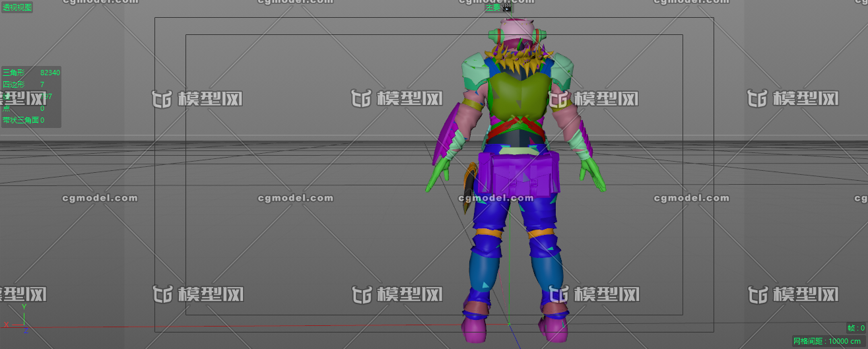Click the 三角形 82340 statistic row
This screenshot has height=349, width=868.
coord(31,73)
